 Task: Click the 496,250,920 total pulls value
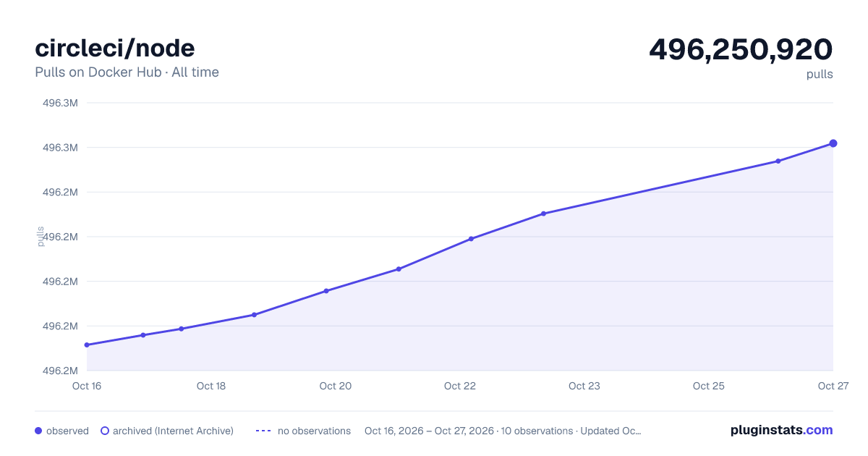click(741, 49)
